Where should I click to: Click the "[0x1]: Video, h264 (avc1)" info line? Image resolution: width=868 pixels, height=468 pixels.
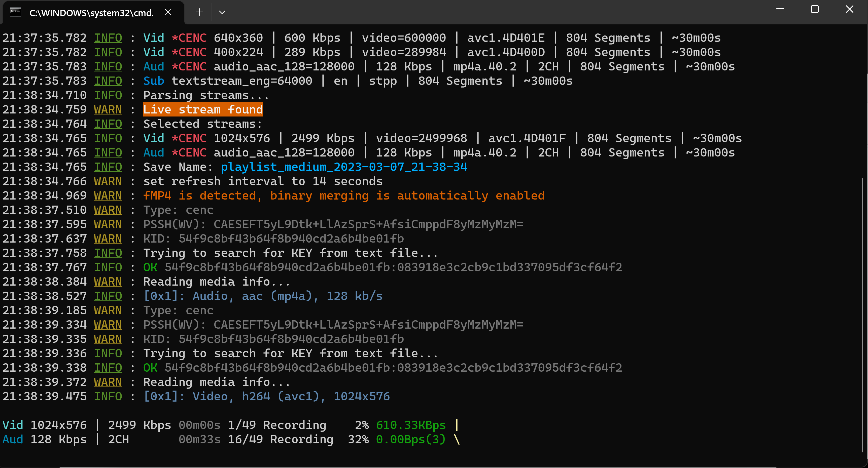click(266, 397)
